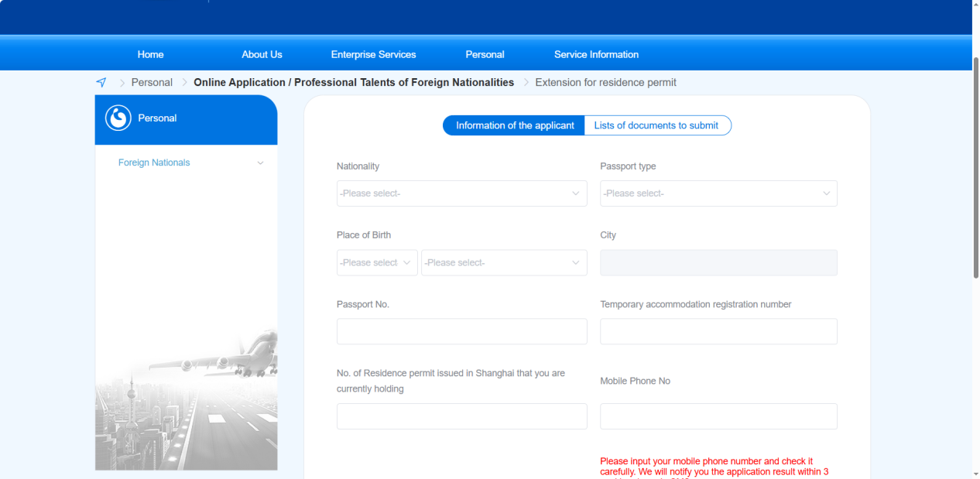Click the vertical page scrollbar thumb
The image size is (980, 479).
[975, 166]
